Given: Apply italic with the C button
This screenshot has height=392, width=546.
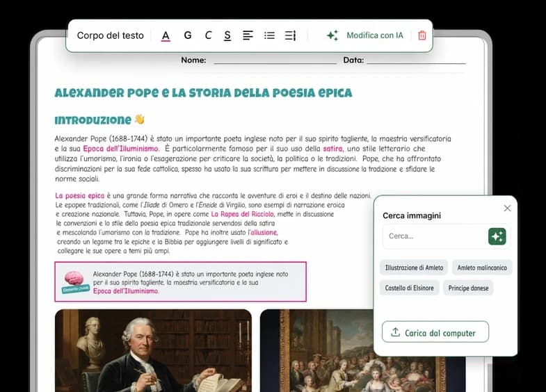Looking at the screenshot, I should tap(208, 35).
